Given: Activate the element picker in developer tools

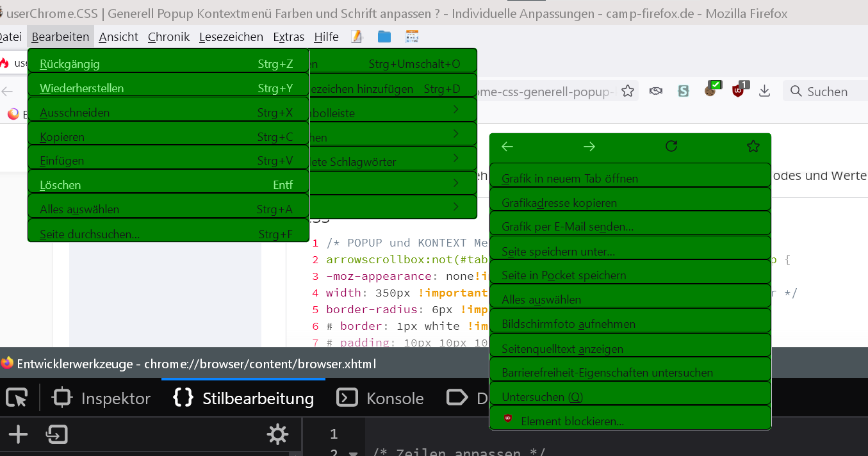Looking at the screenshot, I should pyautogui.click(x=17, y=398).
